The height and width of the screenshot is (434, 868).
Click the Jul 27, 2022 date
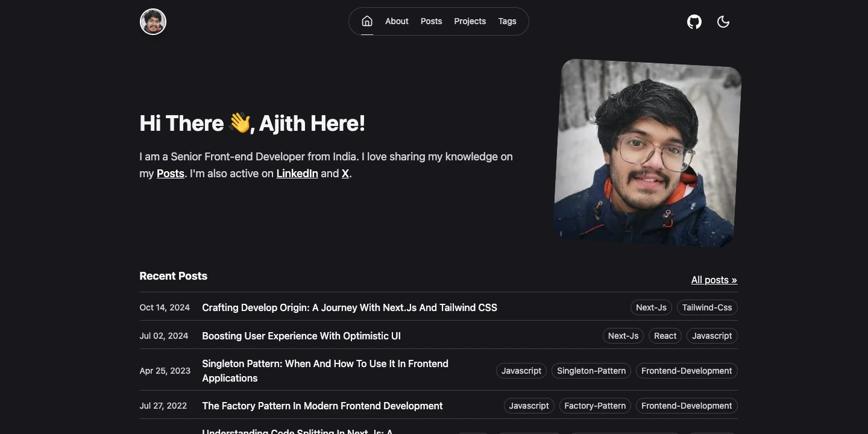point(163,406)
